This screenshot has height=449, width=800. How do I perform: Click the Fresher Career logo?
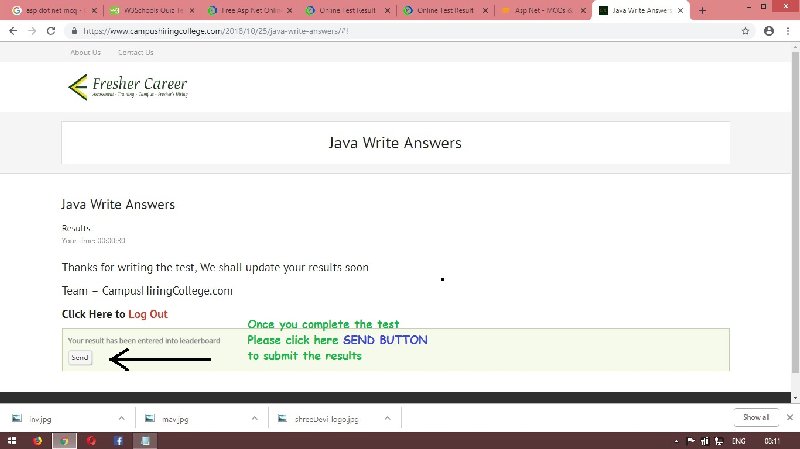point(127,88)
